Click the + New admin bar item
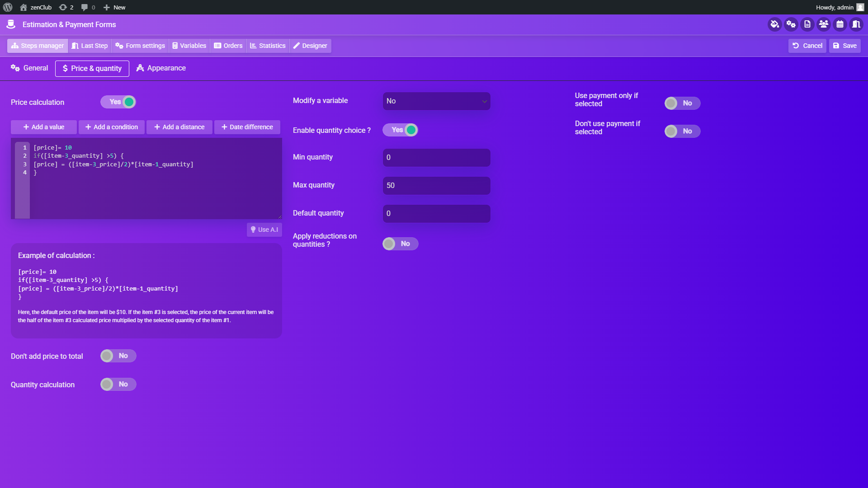The width and height of the screenshot is (868, 488). click(x=114, y=7)
